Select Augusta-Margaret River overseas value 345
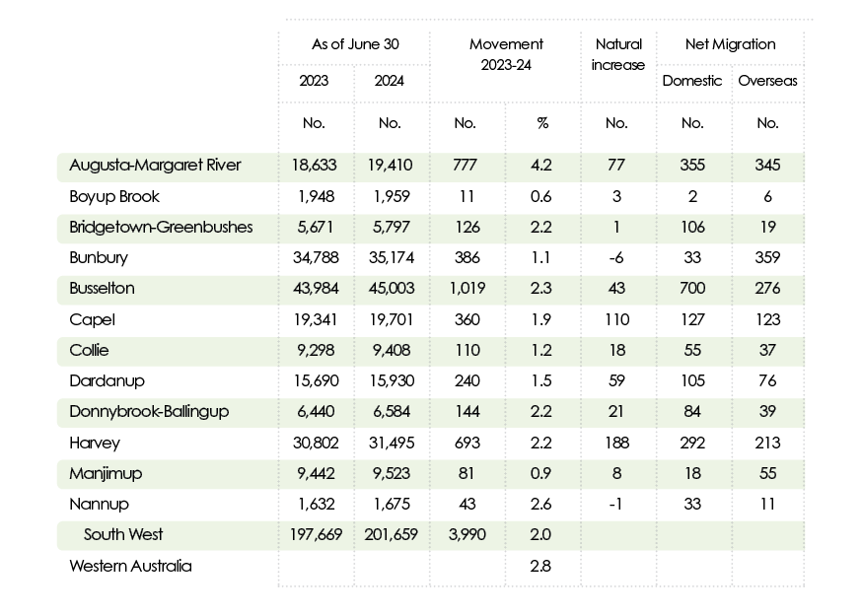 pyautogui.click(x=767, y=166)
